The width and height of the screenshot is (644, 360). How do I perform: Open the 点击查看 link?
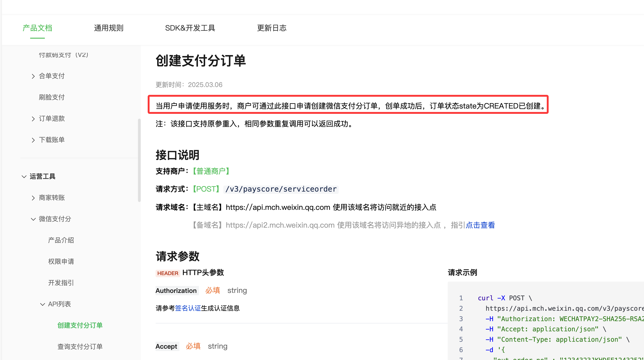pyautogui.click(x=480, y=225)
